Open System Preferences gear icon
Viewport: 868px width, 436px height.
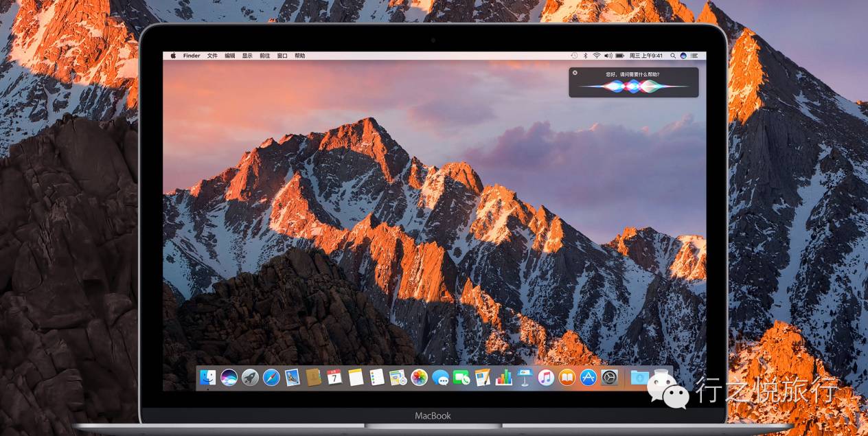coord(609,377)
